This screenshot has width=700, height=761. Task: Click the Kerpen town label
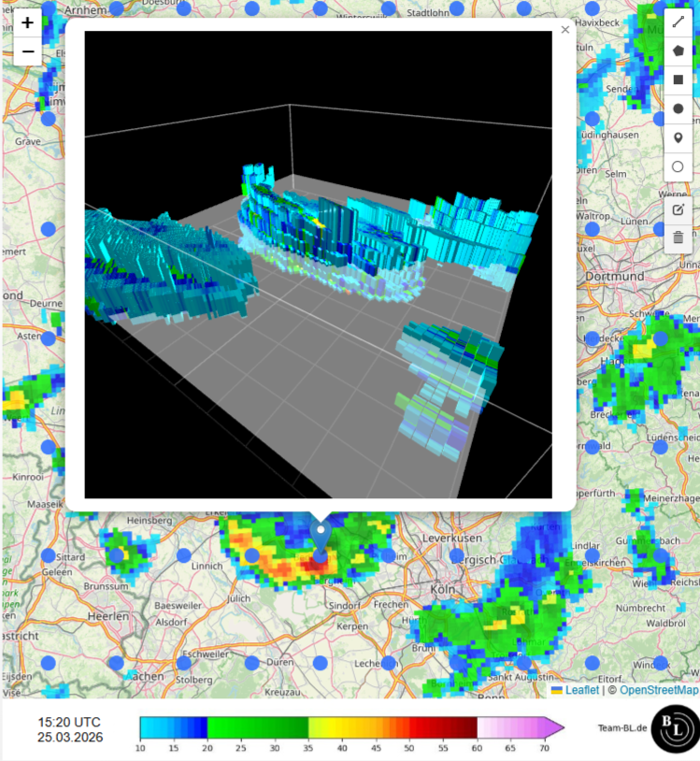[352, 626]
